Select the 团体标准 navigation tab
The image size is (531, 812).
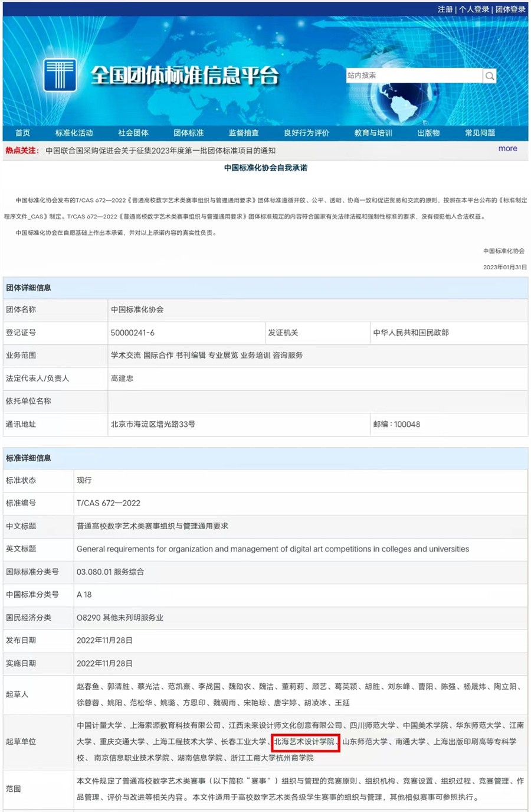188,133
